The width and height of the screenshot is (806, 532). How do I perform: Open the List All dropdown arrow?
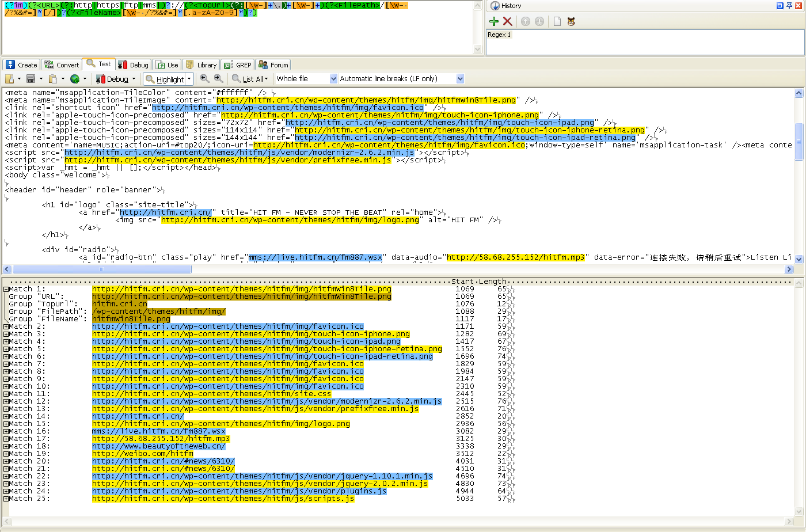click(x=267, y=79)
